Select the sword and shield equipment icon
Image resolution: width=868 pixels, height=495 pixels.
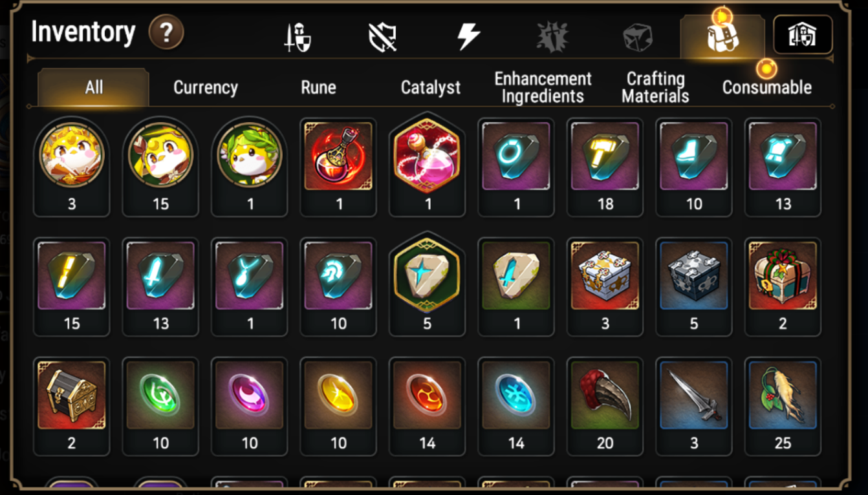point(298,37)
